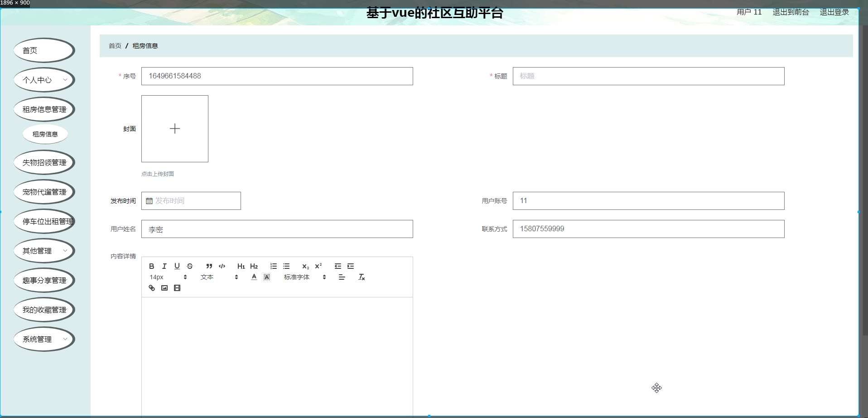Open the 文本 heading style dropdown
Screen dimensions: 868x418
(x=219, y=277)
